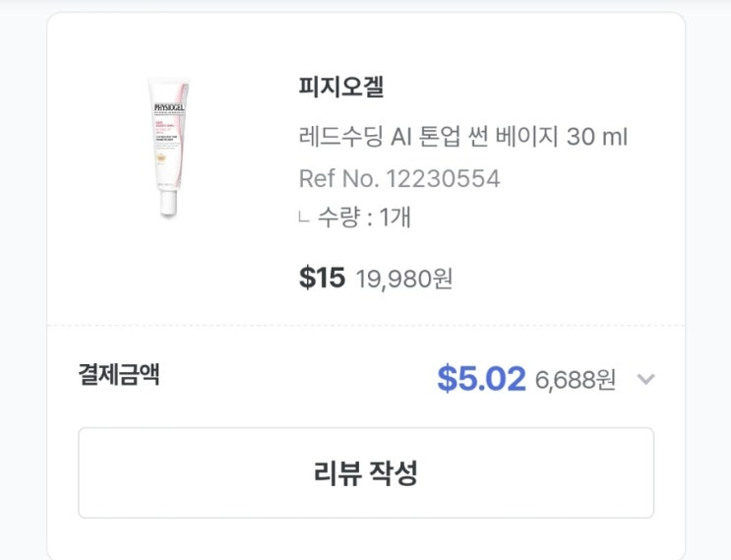The height and width of the screenshot is (560, 731).
Task: Click the brand name 피지오겔
Action: pos(341,87)
